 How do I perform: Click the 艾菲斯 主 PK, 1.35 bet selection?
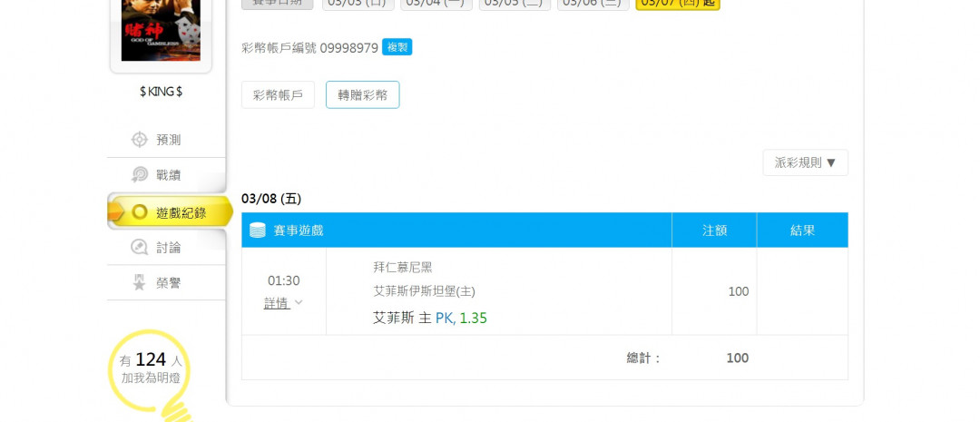[x=430, y=319]
